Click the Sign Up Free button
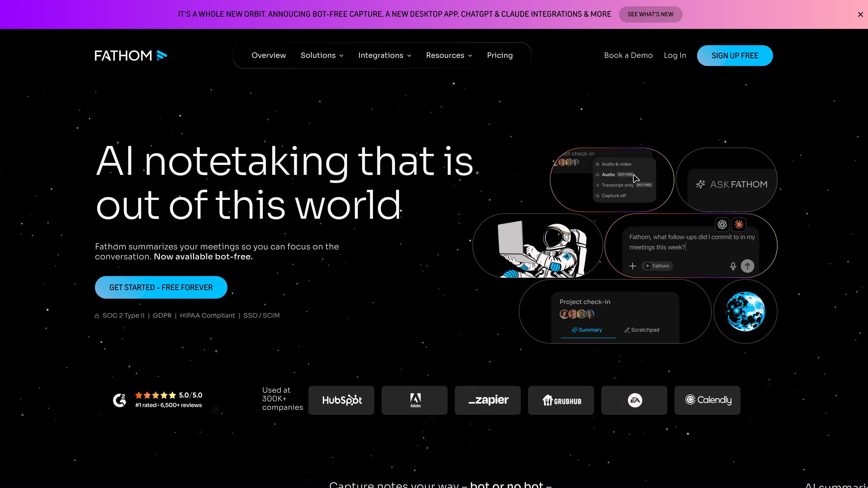Image resolution: width=868 pixels, height=488 pixels. click(x=735, y=56)
